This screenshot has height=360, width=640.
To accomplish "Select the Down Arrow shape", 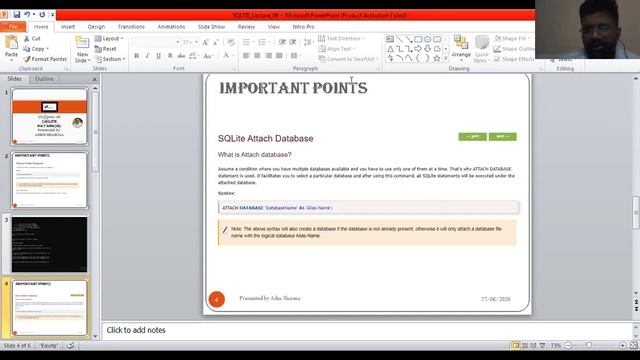I will coord(427,49).
